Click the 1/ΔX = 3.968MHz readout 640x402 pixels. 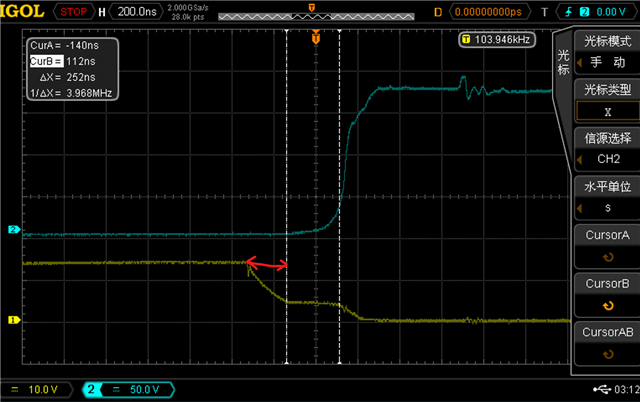click(x=71, y=93)
